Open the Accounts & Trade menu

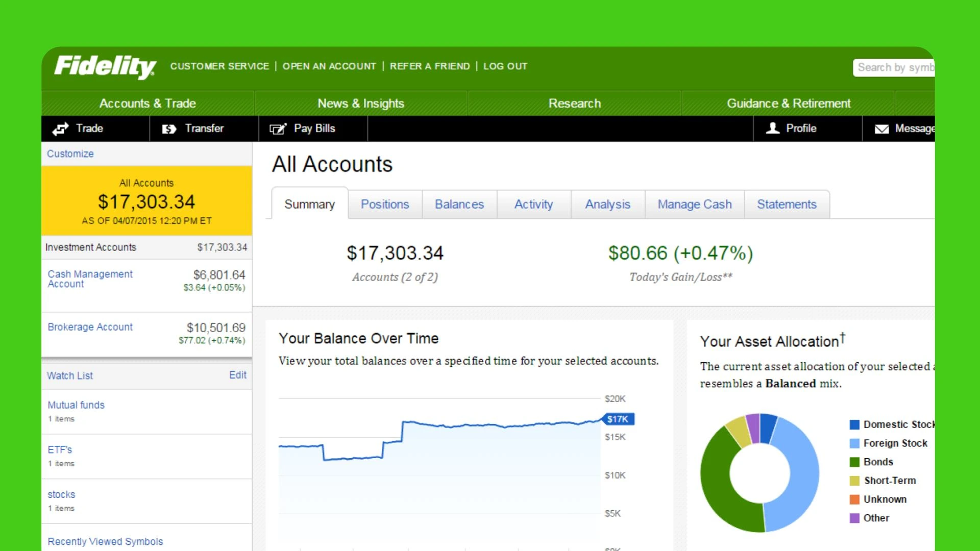[148, 104]
